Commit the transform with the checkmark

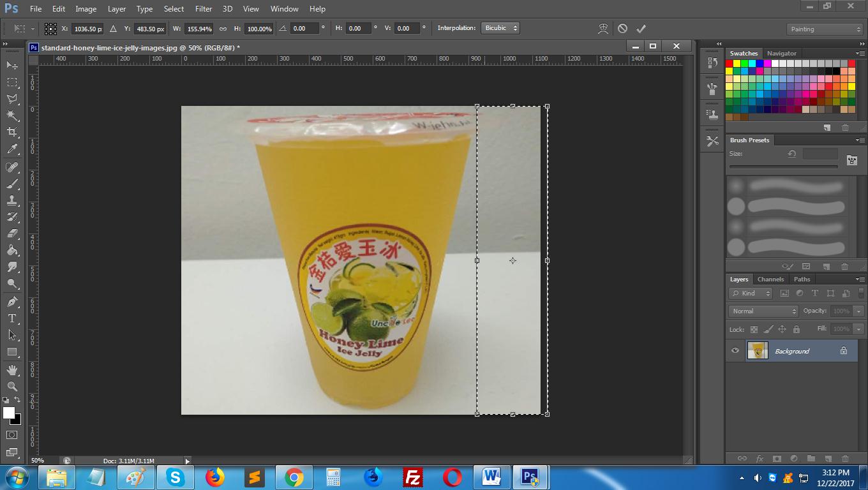pyautogui.click(x=641, y=28)
